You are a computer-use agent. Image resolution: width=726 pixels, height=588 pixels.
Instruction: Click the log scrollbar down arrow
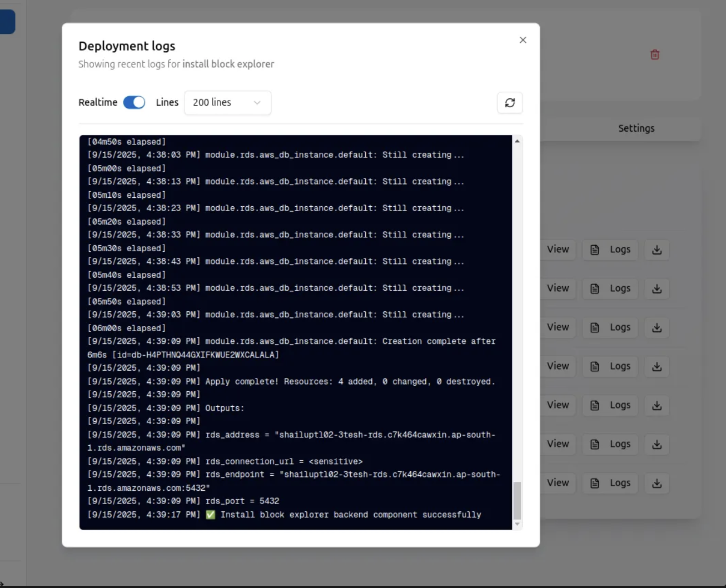pyautogui.click(x=517, y=524)
